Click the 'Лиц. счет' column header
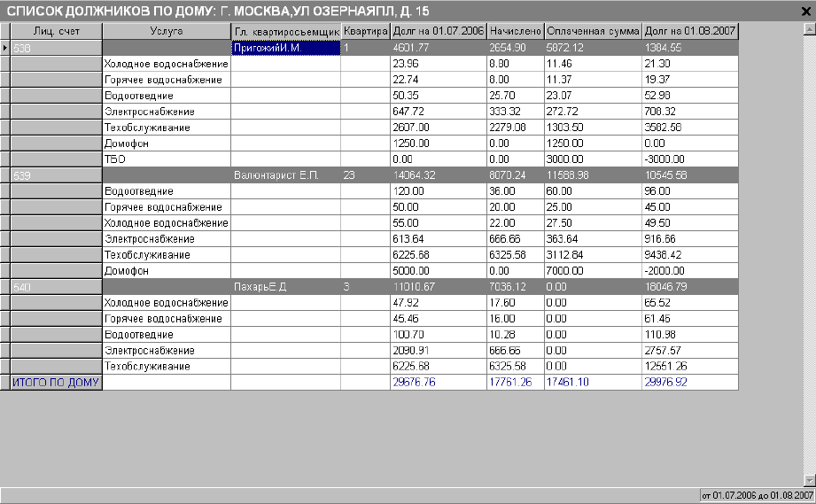The image size is (816, 504). pos(56,31)
